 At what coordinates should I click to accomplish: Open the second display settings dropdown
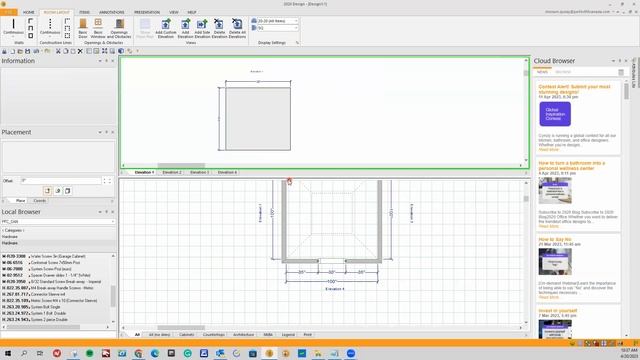pos(295,28)
